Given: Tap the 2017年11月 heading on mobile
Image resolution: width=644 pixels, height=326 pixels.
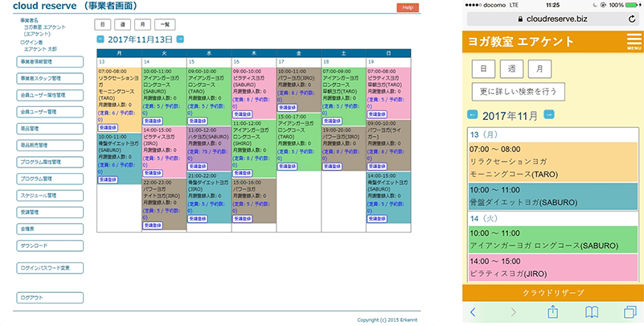Looking at the screenshot, I should (x=510, y=116).
